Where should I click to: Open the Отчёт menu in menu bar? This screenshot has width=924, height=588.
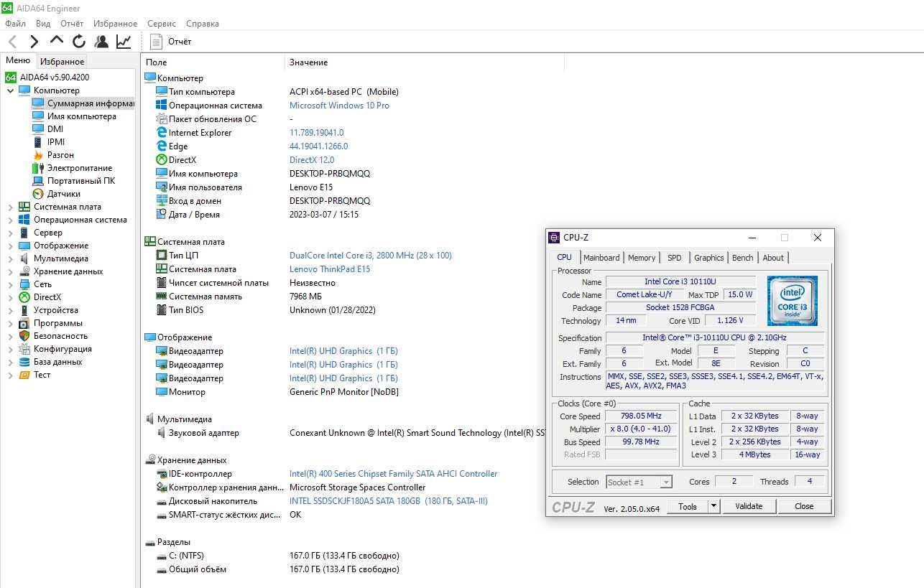(72, 24)
